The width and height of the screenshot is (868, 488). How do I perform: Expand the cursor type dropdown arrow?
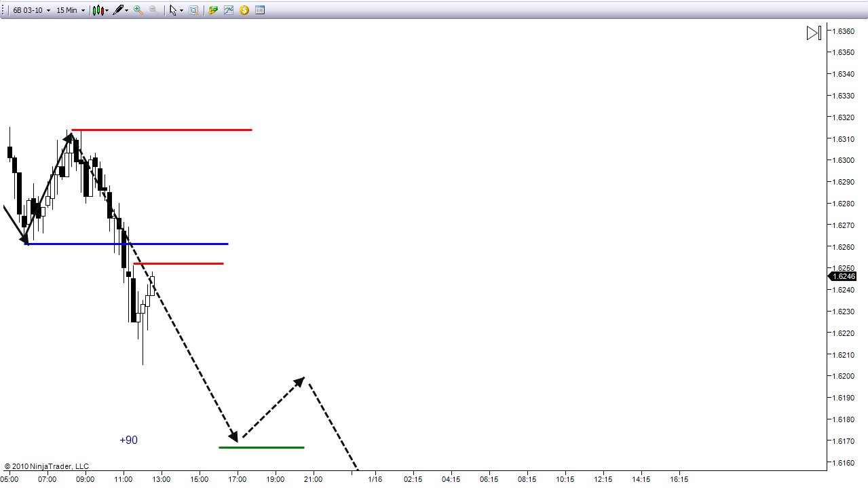pos(181,11)
